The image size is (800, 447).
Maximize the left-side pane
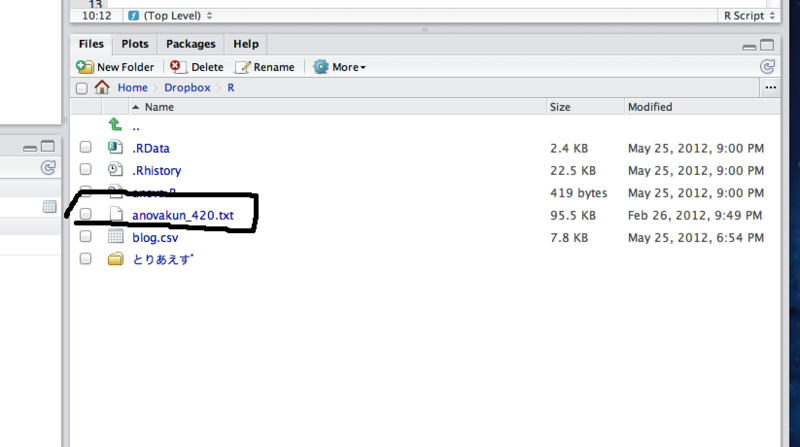pos(47,146)
